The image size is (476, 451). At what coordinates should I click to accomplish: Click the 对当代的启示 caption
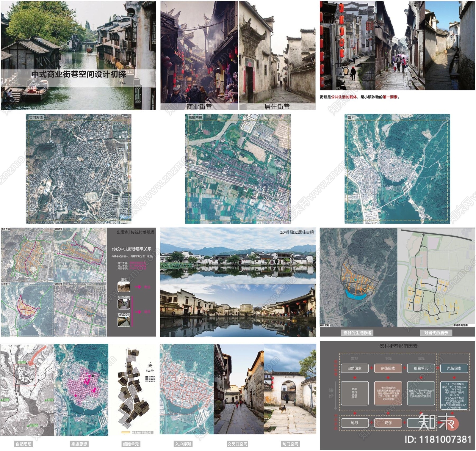pyautogui.click(x=436, y=333)
